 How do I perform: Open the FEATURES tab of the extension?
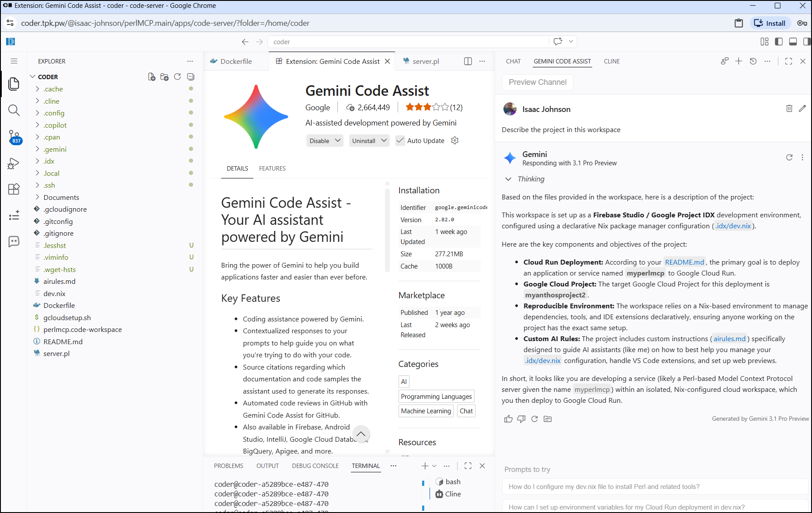point(272,168)
